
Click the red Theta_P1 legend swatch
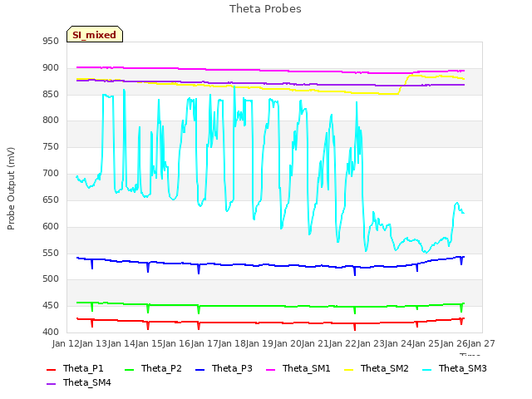[x=51, y=369]
